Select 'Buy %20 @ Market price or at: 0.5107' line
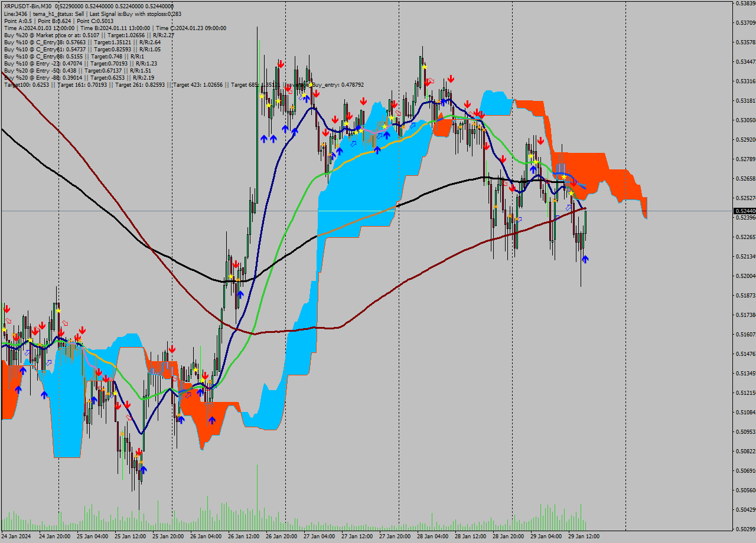The width and height of the screenshot is (756, 543). [x=89, y=35]
